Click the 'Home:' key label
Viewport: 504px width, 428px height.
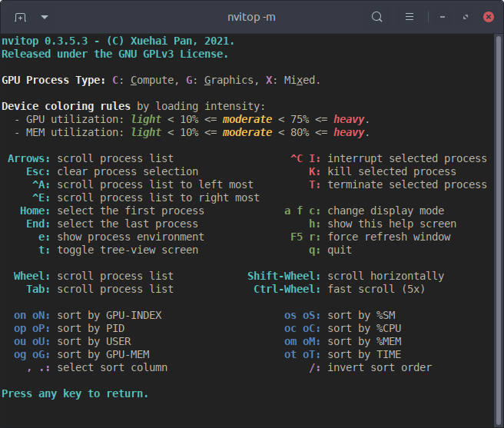click(x=35, y=211)
